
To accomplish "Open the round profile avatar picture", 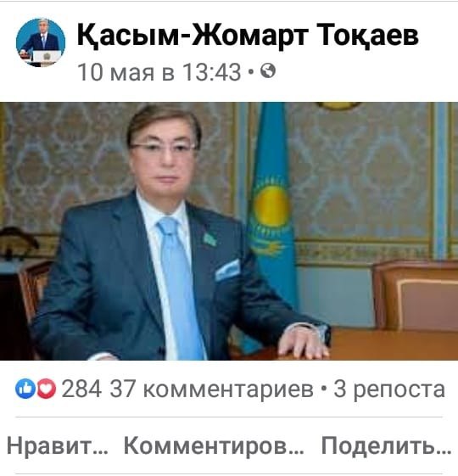I will [x=41, y=42].
